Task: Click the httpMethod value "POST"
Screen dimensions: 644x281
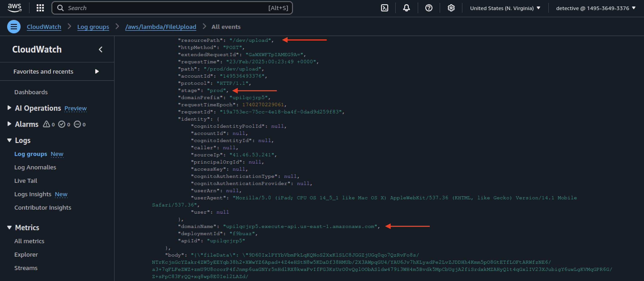Action: click(x=233, y=47)
